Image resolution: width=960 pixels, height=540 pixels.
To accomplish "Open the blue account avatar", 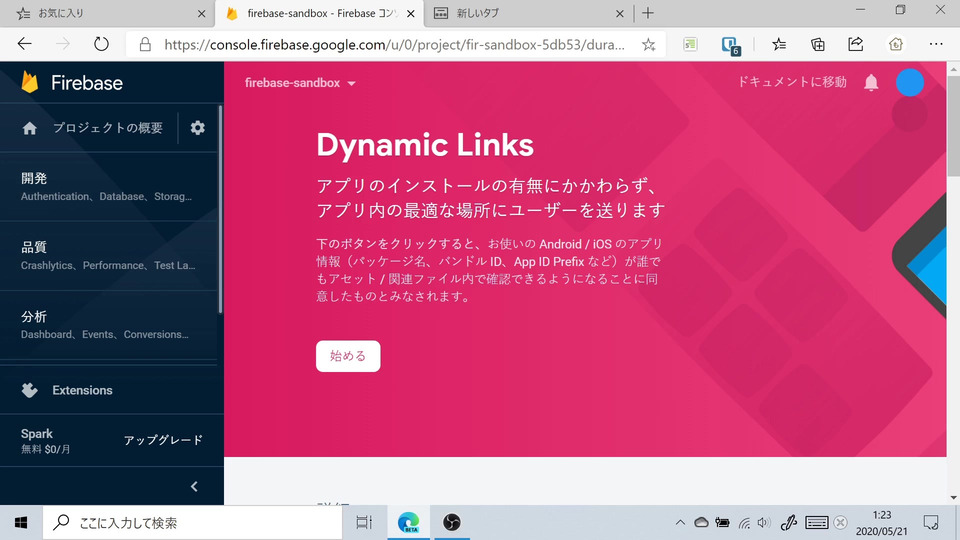I will tap(910, 83).
